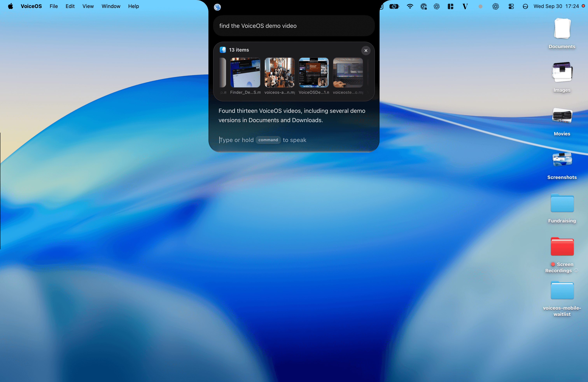Open the Edit menu
This screenshot has width=588, height=382.
coord(70,6)
